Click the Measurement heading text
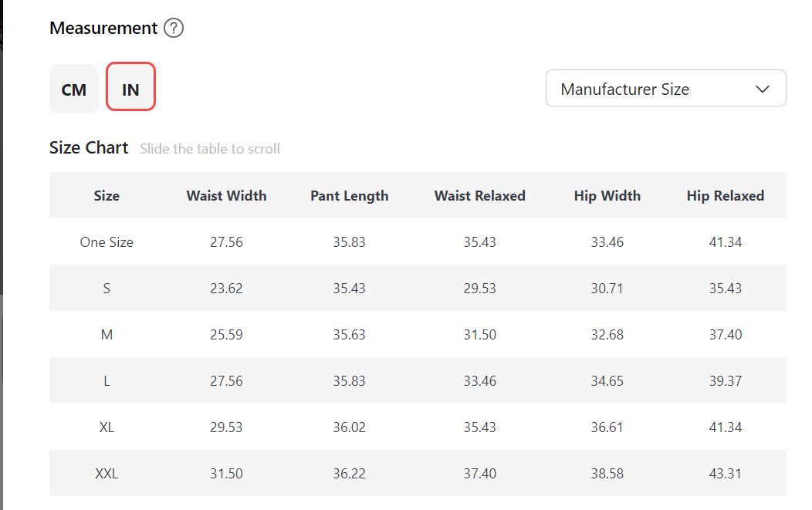Screen dimensions: 812x510 tap(103, 29)
